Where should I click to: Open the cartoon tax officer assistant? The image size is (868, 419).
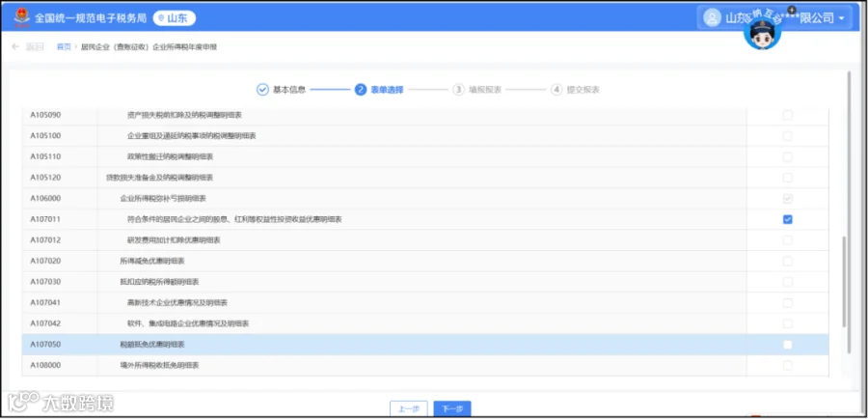coord(762,33)
